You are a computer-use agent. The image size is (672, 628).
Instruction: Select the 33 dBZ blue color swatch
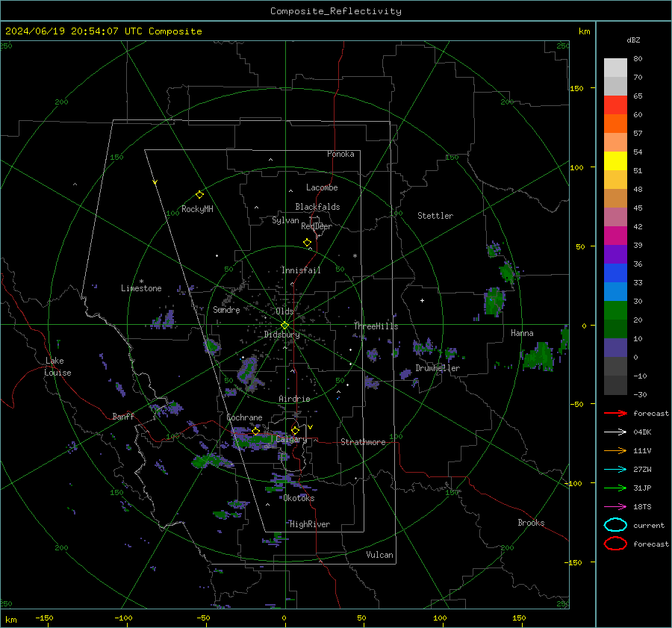tap(615, 291)
